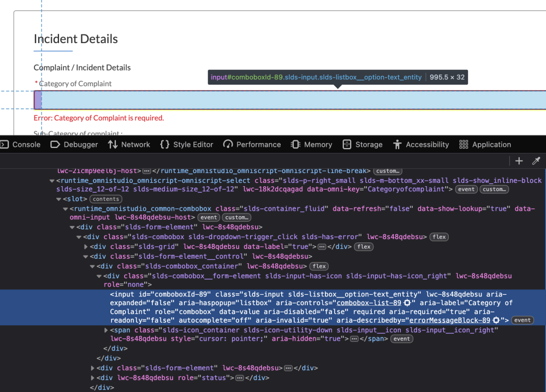Click "Complaint / Incident Details" text
This screenshot has width=546, height=392.
[82, 68]
